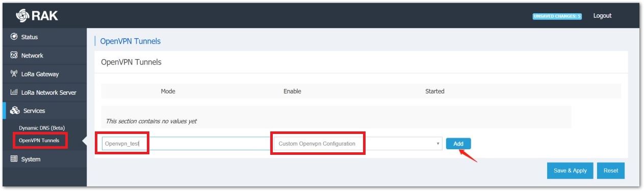Click the Status gauge icon
The image size is (644, 191).
(14, 37)
